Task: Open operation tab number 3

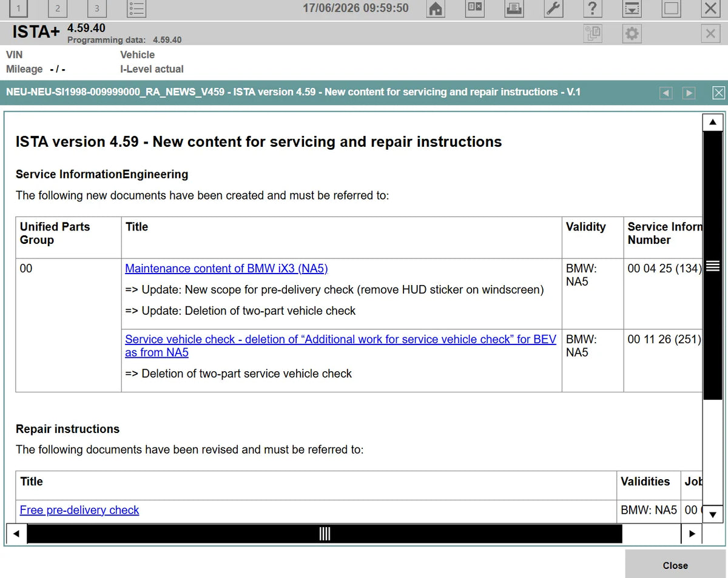Action: 97,8
